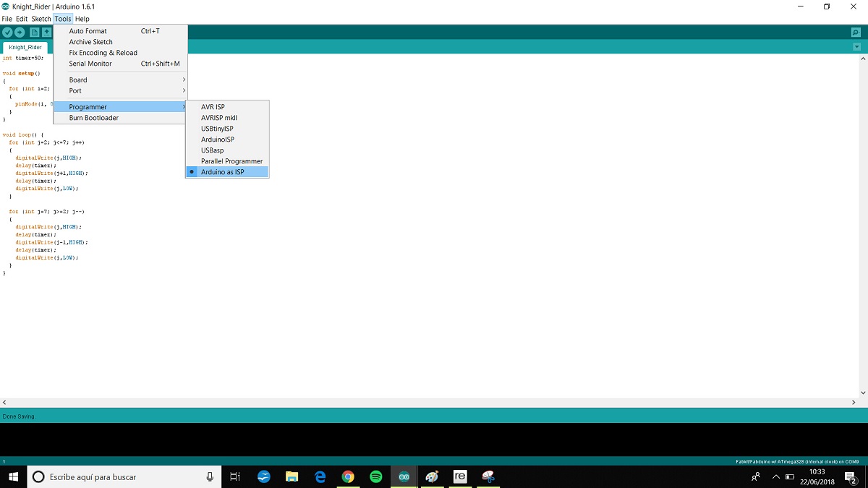Open the Windows Start menu
Viewport: 868px width, 488px height.
pyautogui.click(x=13, y=476)
